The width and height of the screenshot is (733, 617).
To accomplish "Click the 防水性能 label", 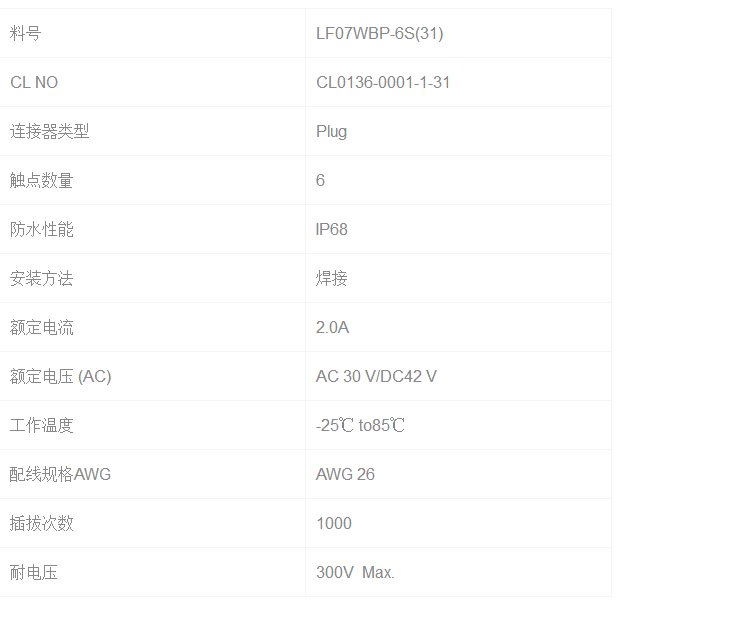I will click(x=42, y=229).
